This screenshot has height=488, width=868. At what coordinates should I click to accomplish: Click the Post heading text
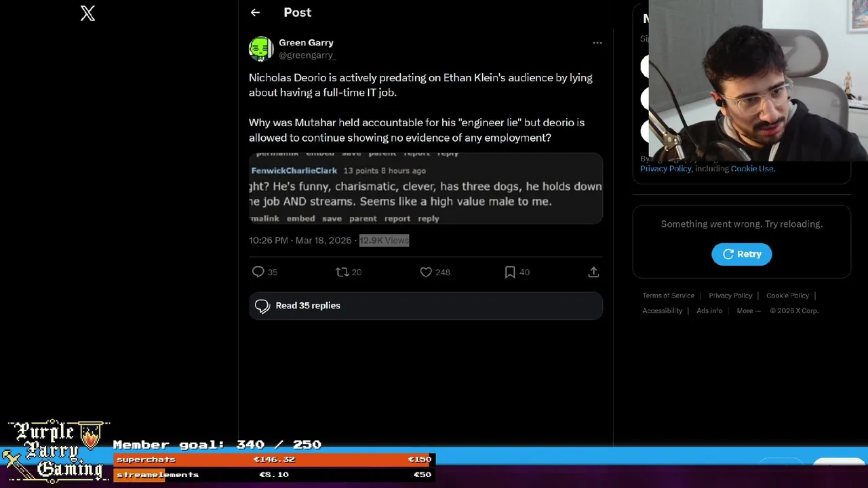pyautogui.click(x=298, y=12)
